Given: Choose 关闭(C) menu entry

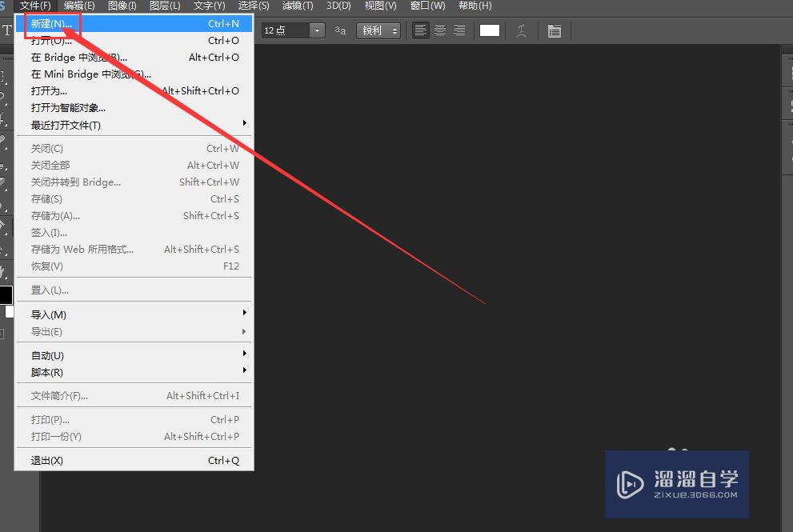Looking at the screenshot, I should (x=134, y=149).
